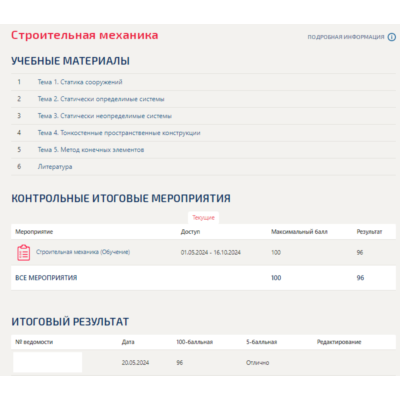Open the ПОДРОБНАЯ ИНФОРМАЦИЯ link
400x400 pixels.
click(x=346, y=37)
